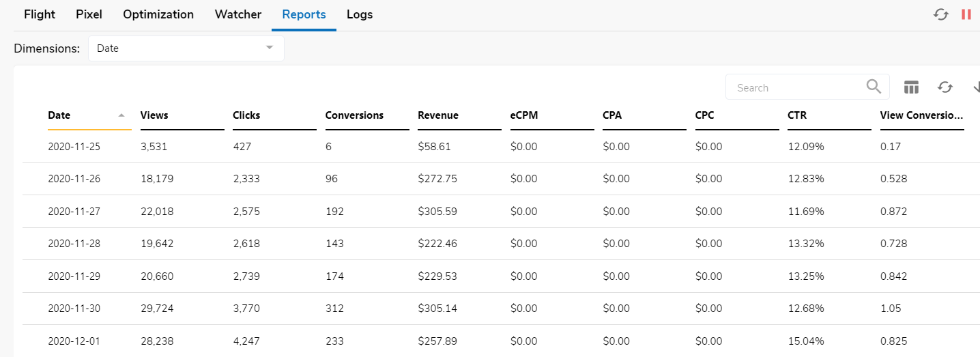Click the Conversions column header

tap(354, 115)
